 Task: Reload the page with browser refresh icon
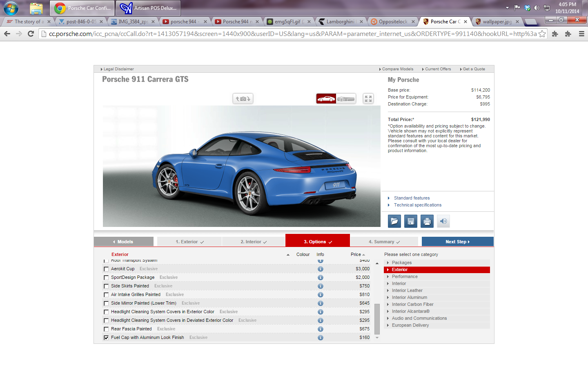pos(31,34)
